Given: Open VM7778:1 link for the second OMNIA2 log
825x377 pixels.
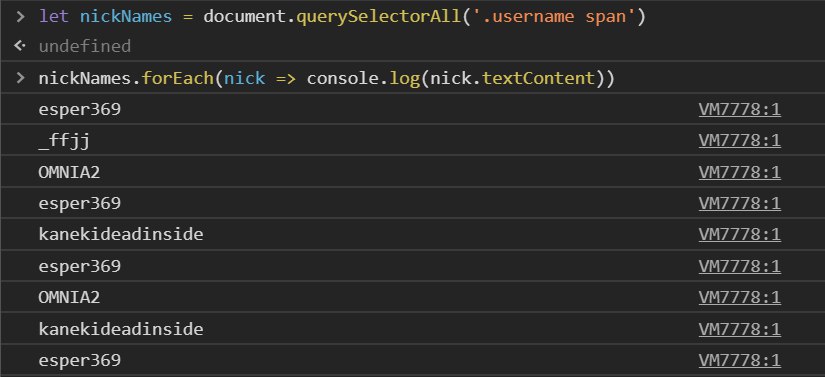Looking at the screenshot, I should 739,298.
